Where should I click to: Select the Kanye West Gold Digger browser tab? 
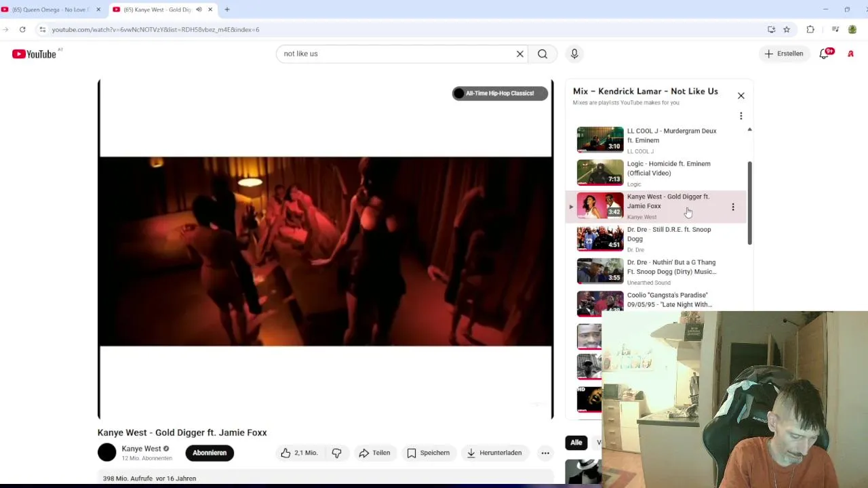coord(157,9)
